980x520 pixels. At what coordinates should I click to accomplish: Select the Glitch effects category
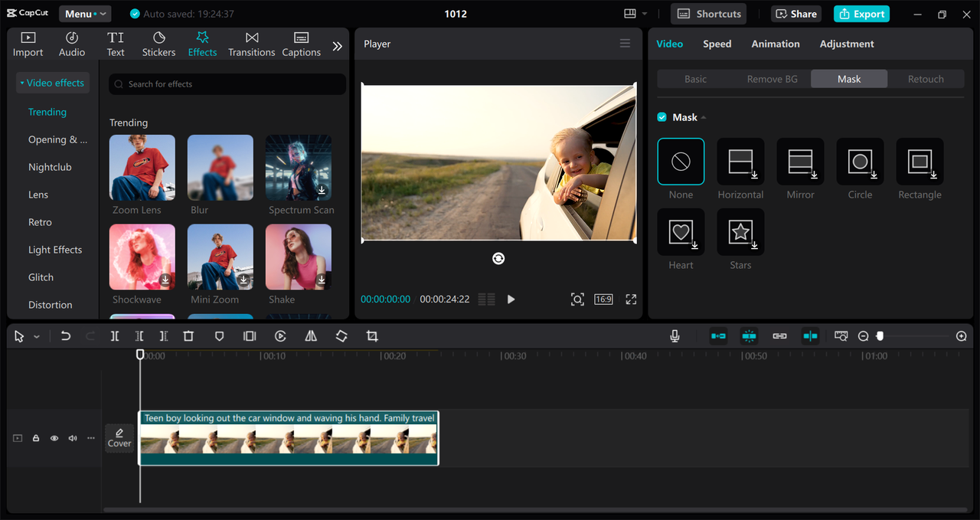(41, 277)
